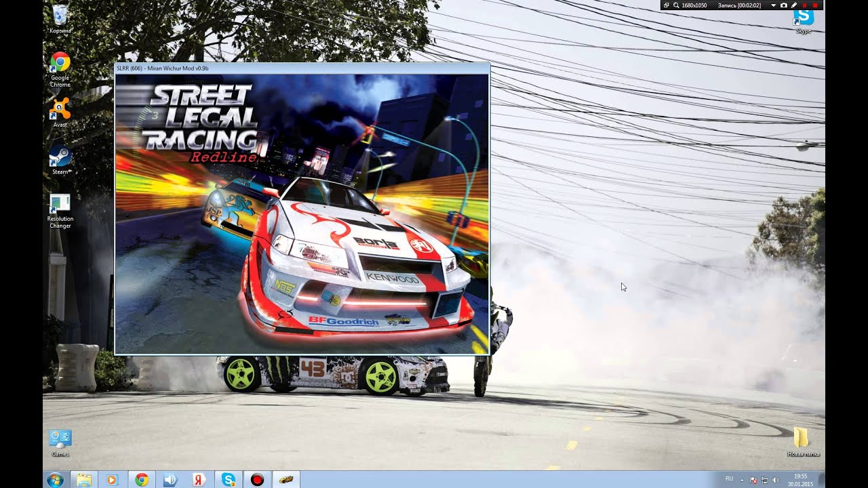Screen dimensions: 868x488
Task: Open Chrome from the taskbar
Action: [x=141, y=480]
